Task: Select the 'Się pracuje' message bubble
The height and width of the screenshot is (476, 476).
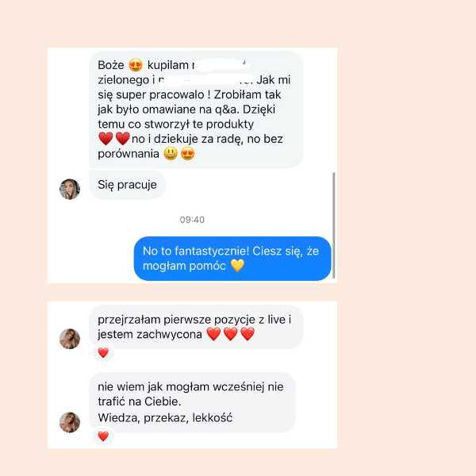Action: (128, 185)
